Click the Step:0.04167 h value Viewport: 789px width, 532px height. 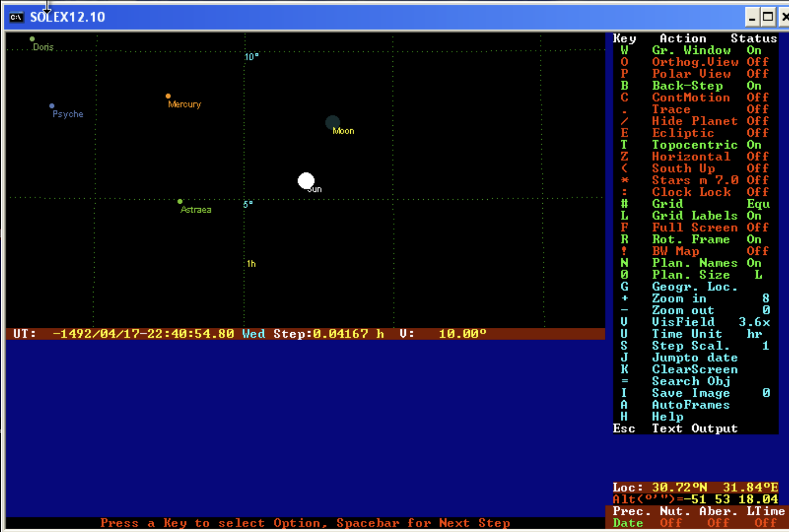[x=329, y=334]
